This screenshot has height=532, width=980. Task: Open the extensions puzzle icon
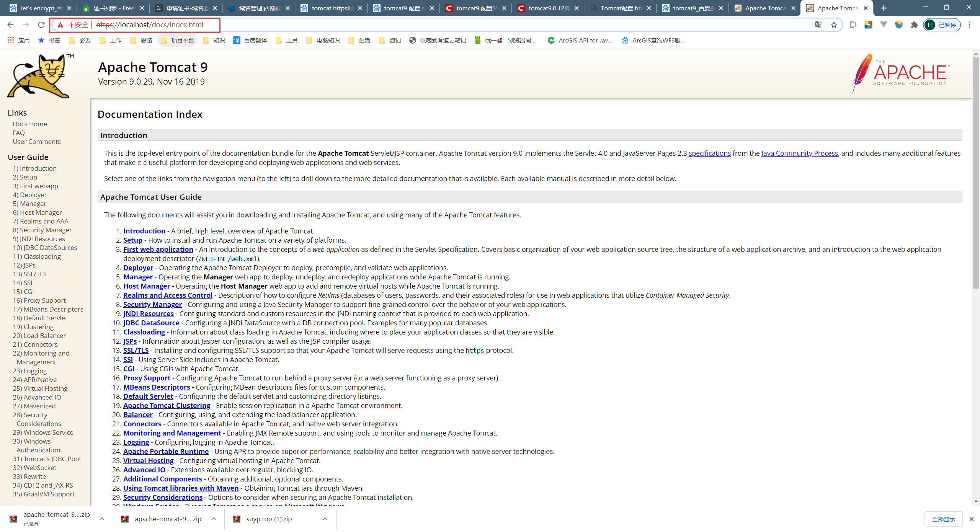pyautogui.click(x=914, y=25)
